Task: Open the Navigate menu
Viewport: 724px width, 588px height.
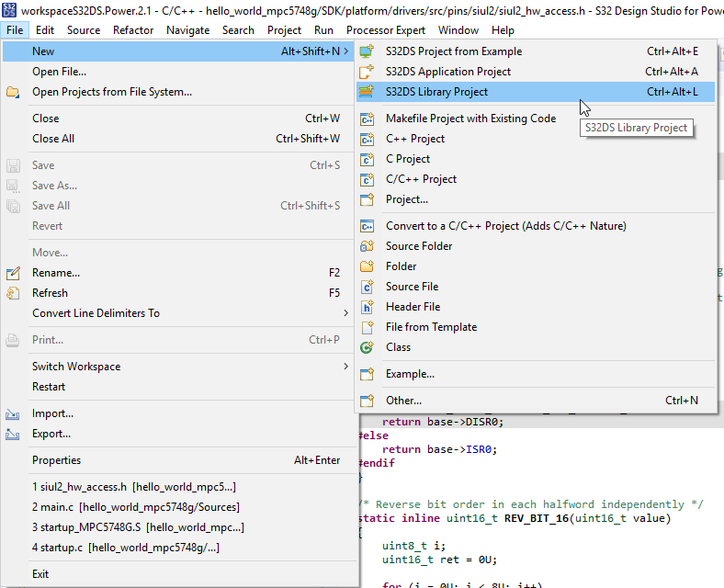Action: coord(188,30)
